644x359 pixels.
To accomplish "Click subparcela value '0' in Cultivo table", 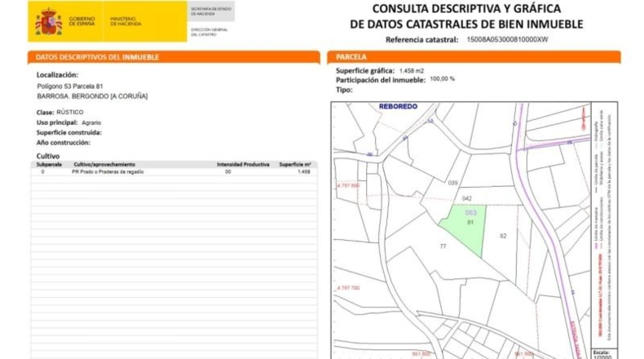I will [42, 172].
